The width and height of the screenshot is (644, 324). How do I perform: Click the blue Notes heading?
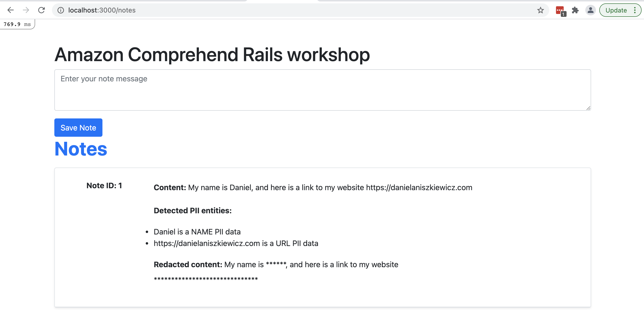81,149
